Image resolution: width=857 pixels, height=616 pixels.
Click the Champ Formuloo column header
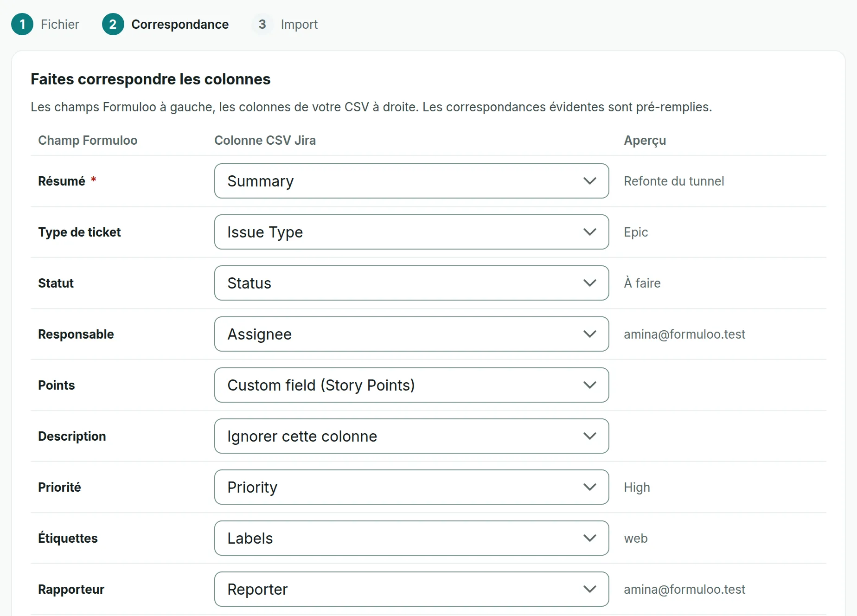click(88, 140)
